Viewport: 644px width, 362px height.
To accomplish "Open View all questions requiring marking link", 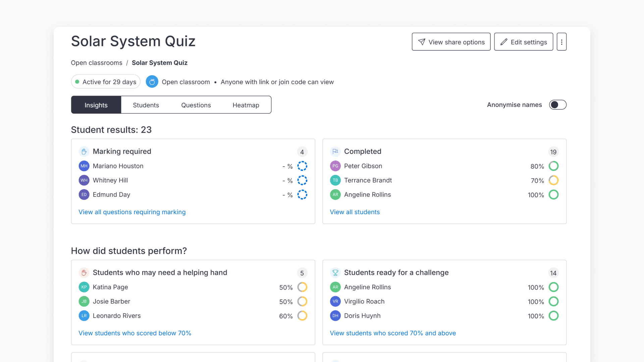I will click(132, 212).
